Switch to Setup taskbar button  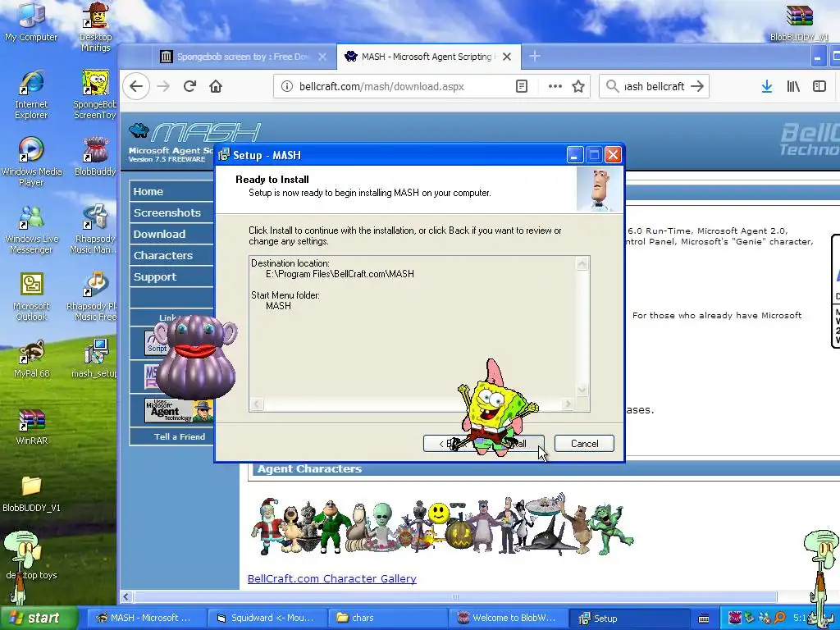click(628, 619)
